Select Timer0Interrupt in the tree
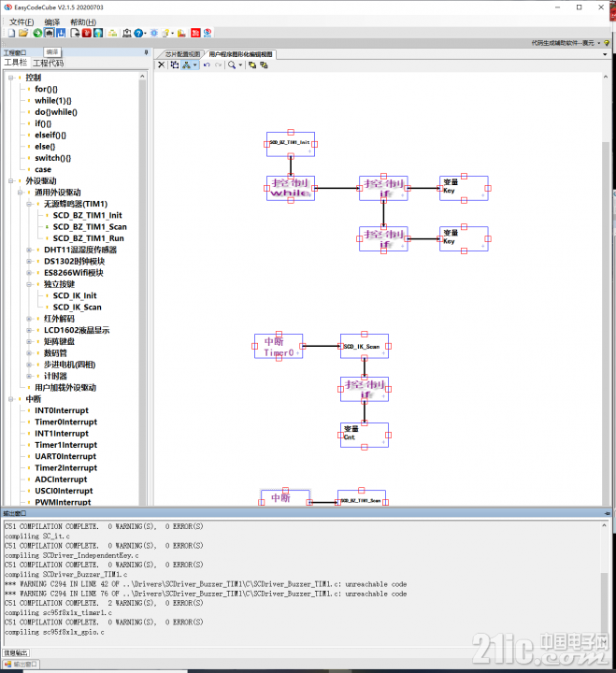 66,422
